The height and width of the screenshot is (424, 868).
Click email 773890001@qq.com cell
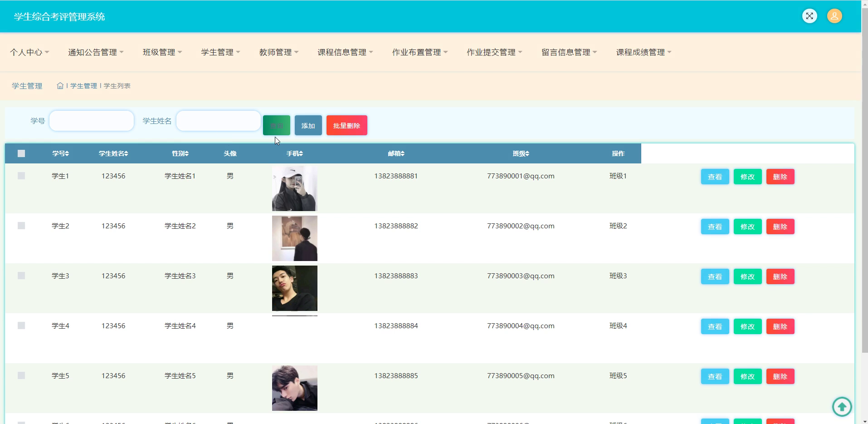pos(521,176)
